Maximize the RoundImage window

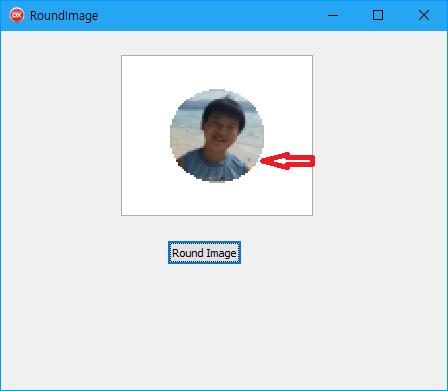tap(378, 15)
